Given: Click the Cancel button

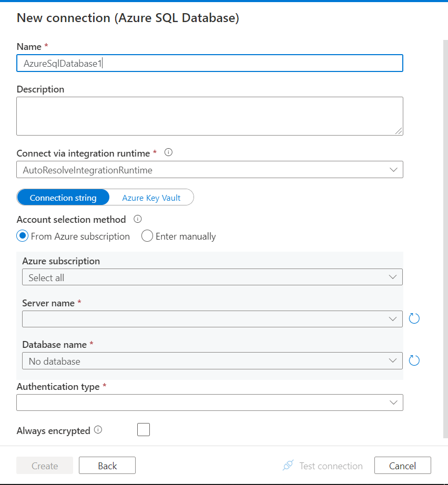Looking at the screenshot, I should [x=402, y=466].
